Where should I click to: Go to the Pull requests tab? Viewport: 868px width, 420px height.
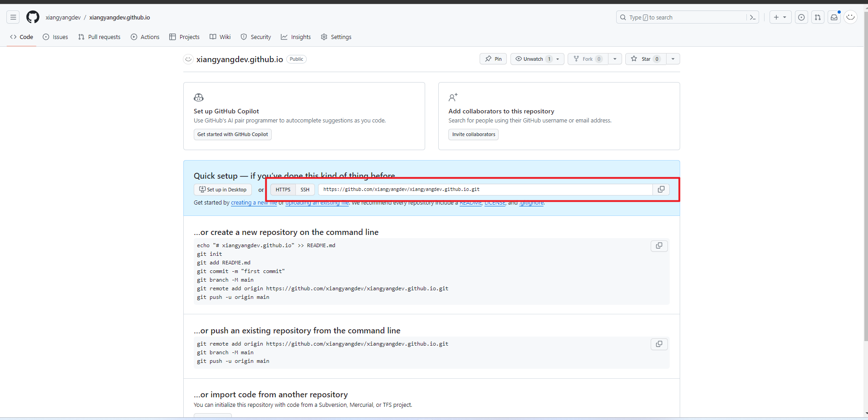point(99,37)
